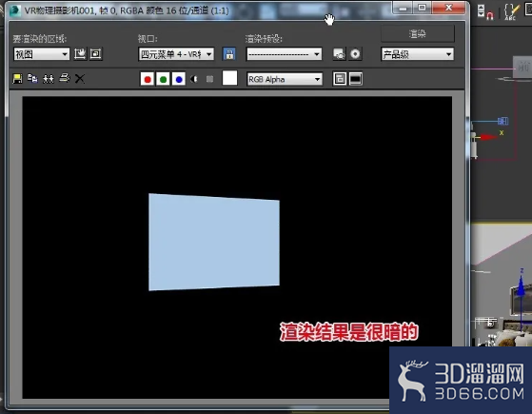
Task: Click the rendered light blue plane
Action: pos(214,242)
